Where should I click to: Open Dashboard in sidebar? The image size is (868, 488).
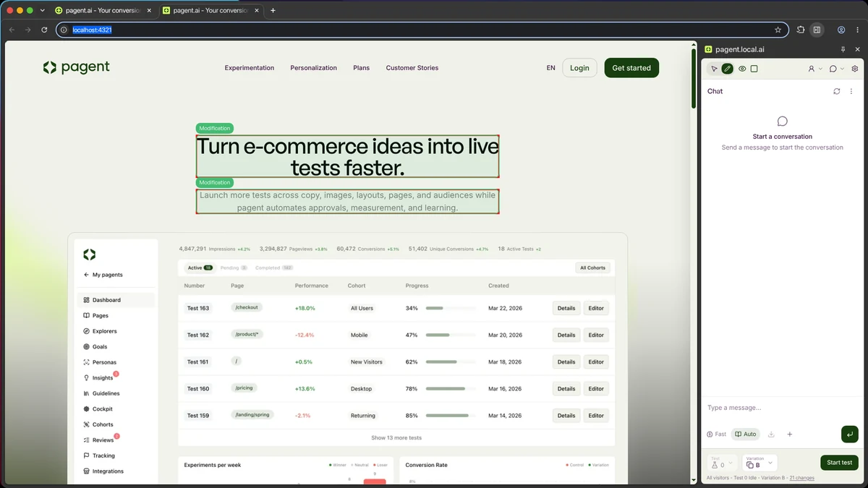(x=116, y=300)
